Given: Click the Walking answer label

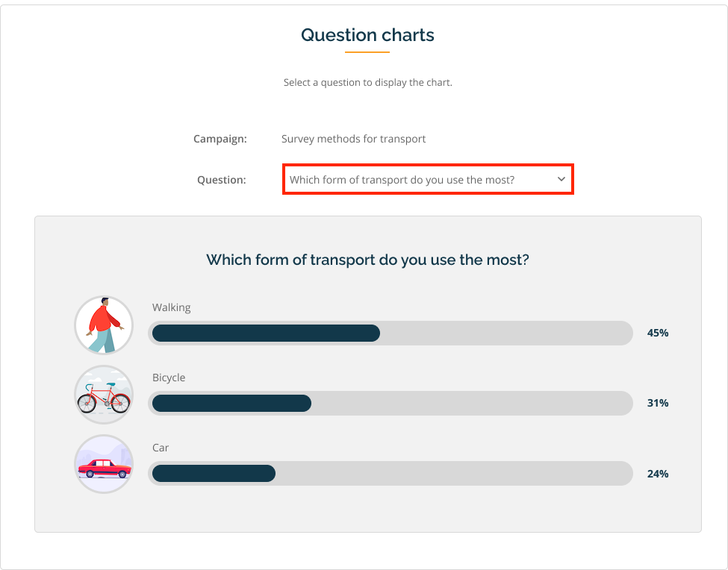Looking at the screenshot, I should (171, 308).
